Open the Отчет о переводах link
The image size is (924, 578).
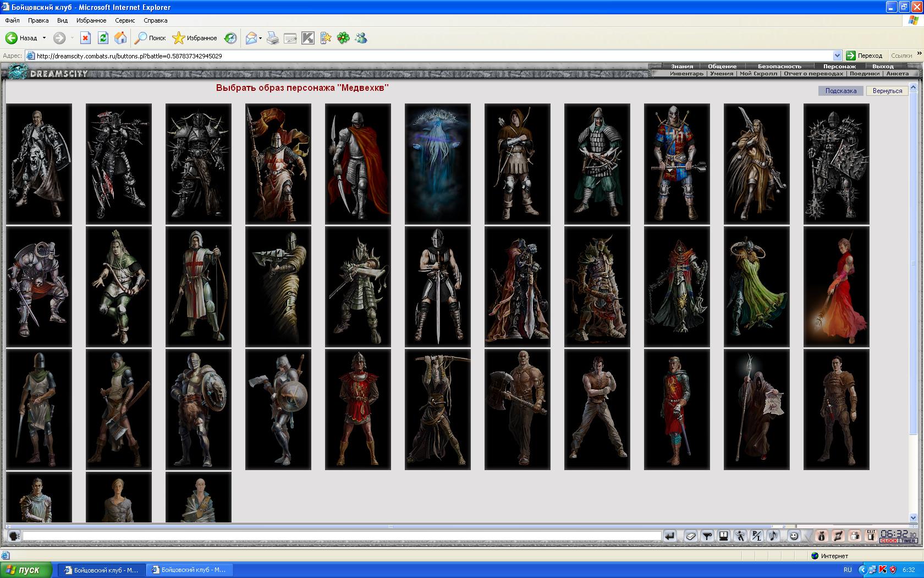coord(813,73)
